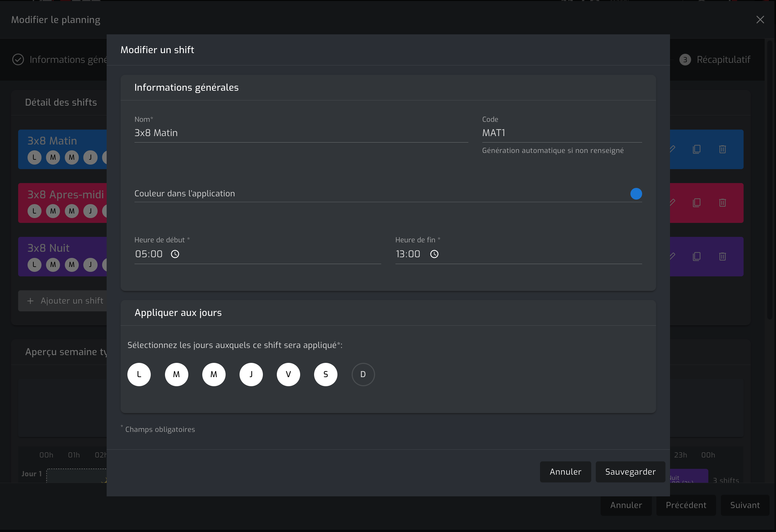Toggle the L (lundi) day in Appliquer aux jours
This screenshot has width=776, height=532.
(x=139, y=374)
